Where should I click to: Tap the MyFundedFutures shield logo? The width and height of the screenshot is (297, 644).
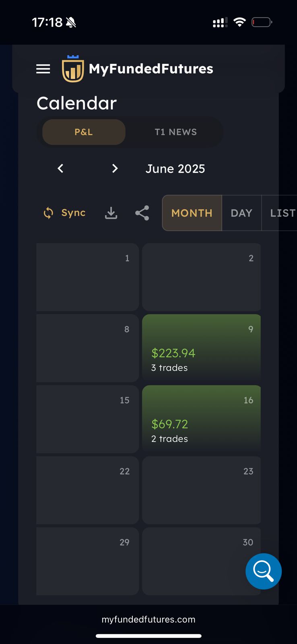click(73, 69)
